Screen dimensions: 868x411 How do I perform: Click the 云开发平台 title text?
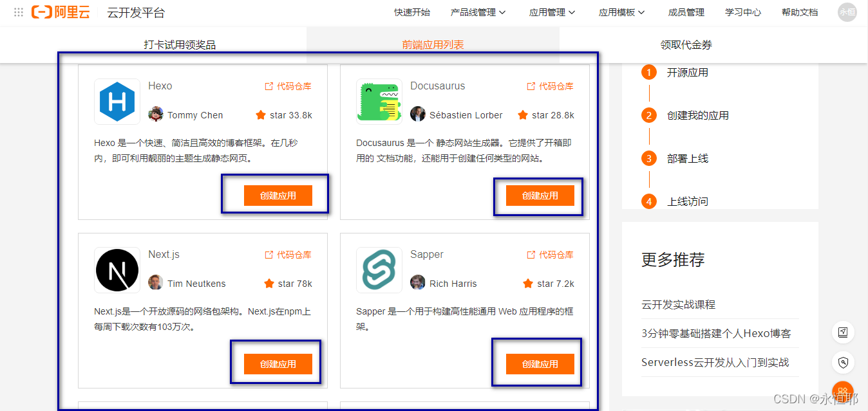136,13
